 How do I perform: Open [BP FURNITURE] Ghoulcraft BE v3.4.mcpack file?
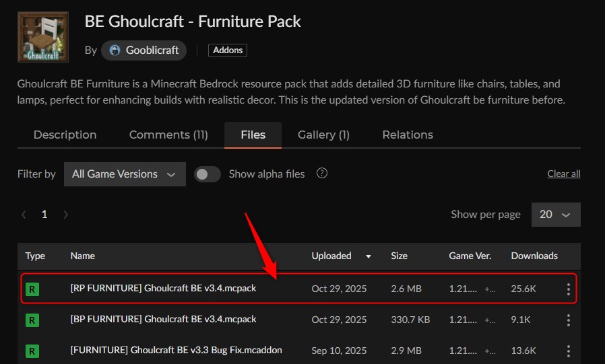[x=163, y=319]
